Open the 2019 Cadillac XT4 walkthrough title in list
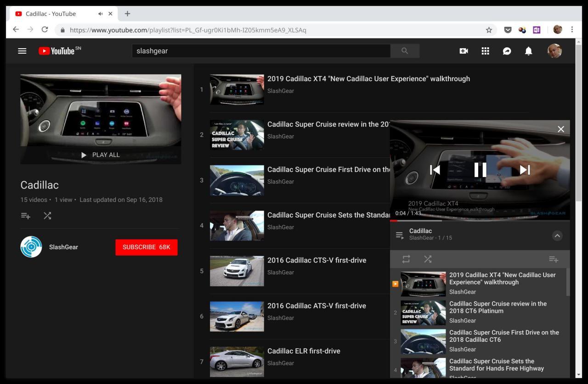Image resolution: width=588 pixels, height=384 pixels. [368, 78]
